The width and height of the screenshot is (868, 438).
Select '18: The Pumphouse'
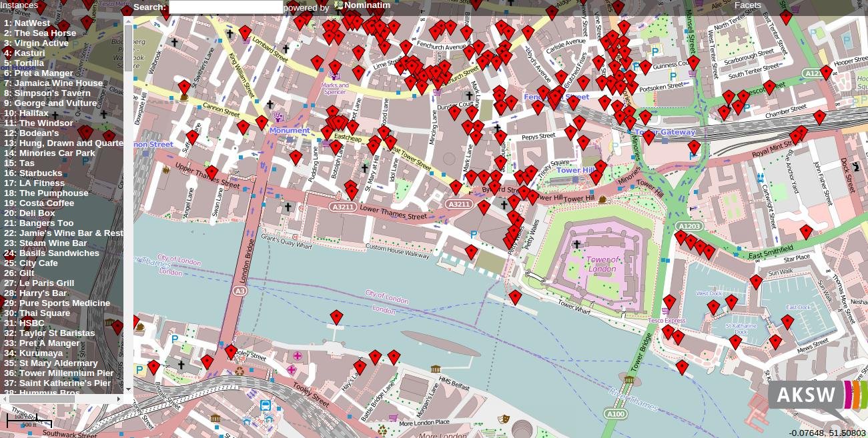coord(46,193)
